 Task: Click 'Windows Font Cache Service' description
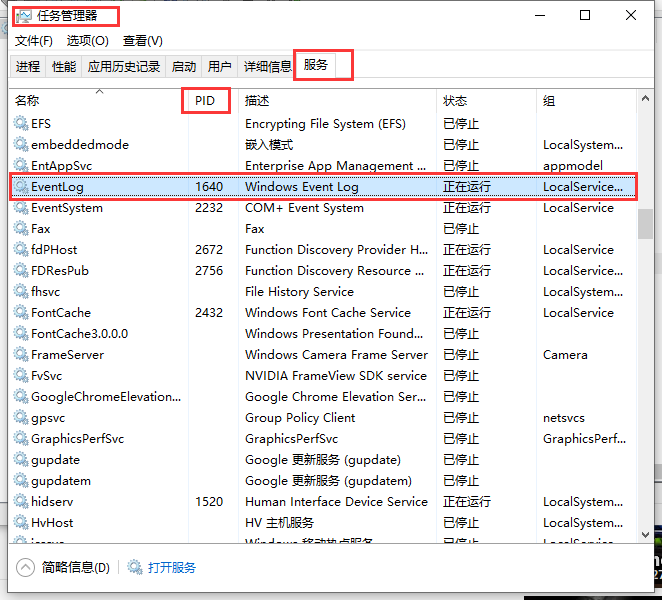point(328,313)
